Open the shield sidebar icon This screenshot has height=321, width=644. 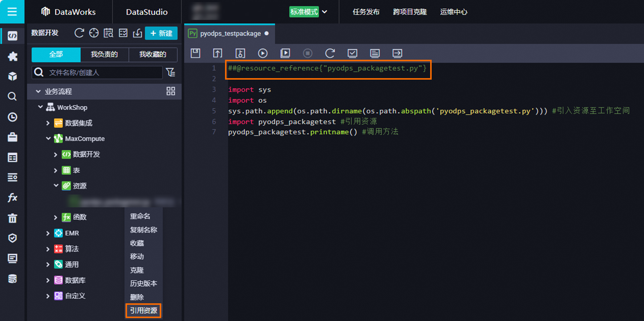tap(12, 238)
